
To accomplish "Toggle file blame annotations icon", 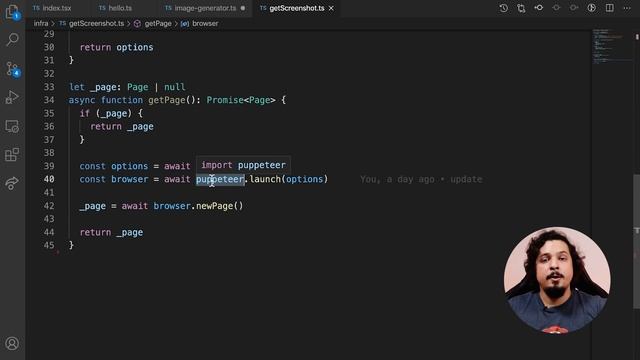I will coord(591,8).
